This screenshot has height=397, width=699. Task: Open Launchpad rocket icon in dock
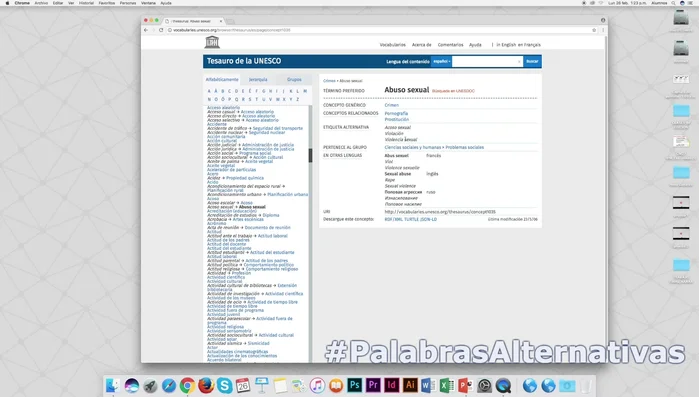150,385
